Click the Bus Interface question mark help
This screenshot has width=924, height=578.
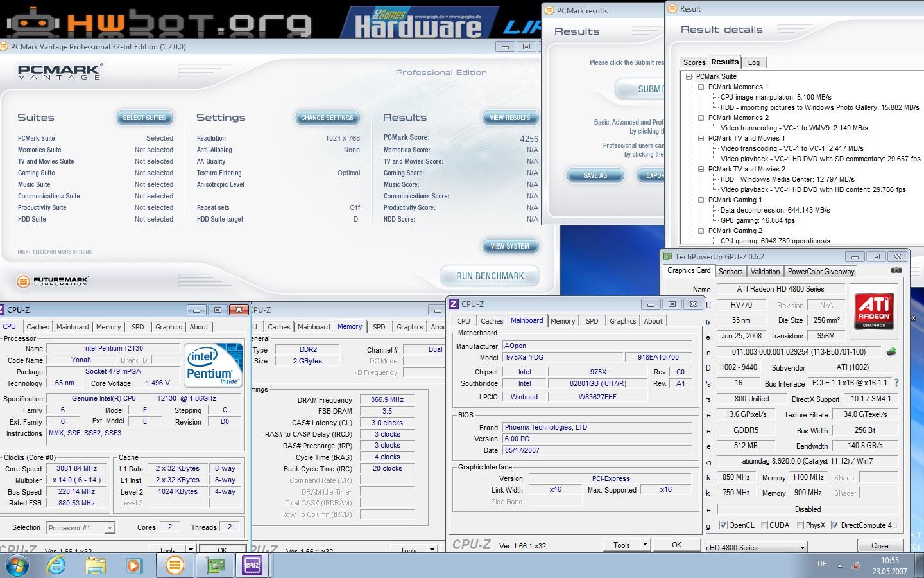[896, 383]
